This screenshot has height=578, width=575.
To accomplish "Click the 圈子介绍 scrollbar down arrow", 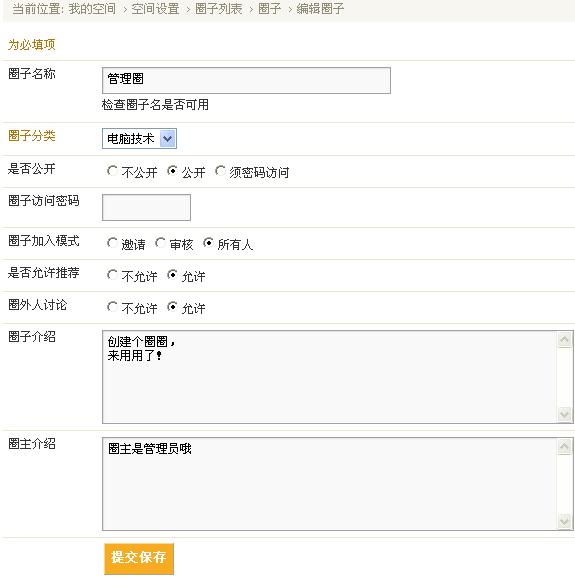I will tap(564, 414).
